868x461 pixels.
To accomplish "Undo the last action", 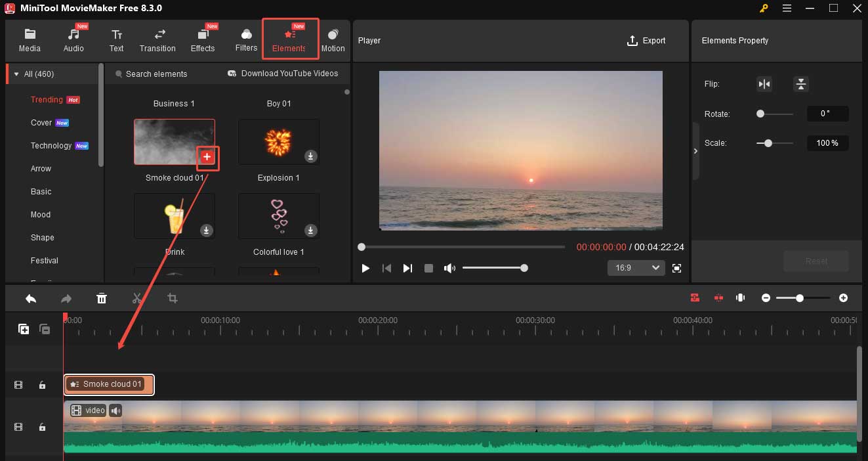I will (31, 298).
